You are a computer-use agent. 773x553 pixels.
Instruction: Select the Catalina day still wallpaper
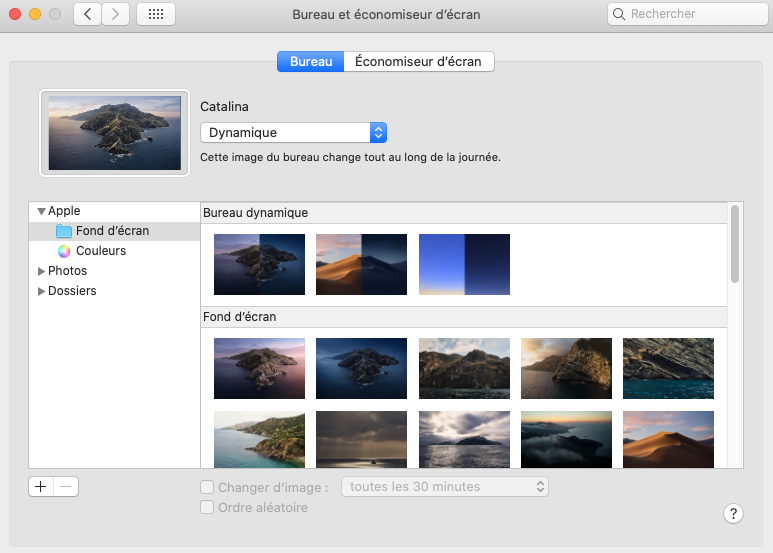tap(259, 368)
